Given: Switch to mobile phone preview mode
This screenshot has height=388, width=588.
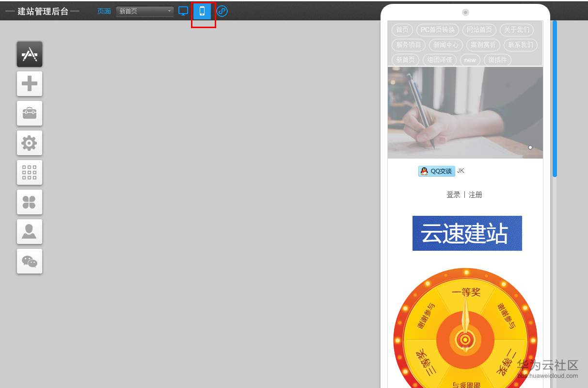Looking at the screenshot, I should coord(202,11).
